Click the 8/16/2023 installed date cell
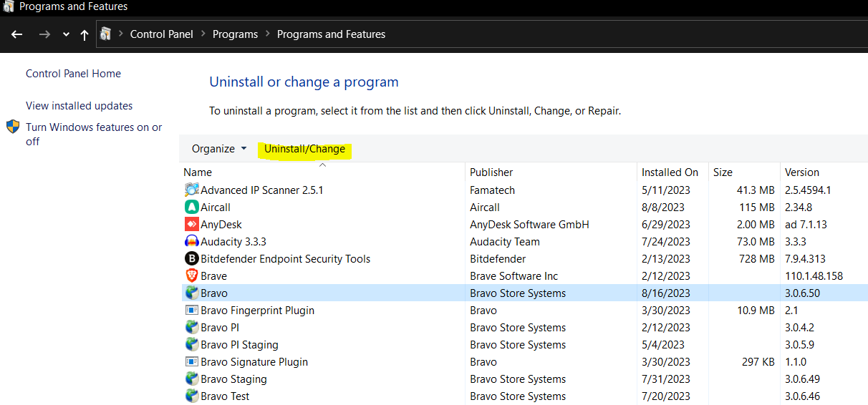The width and height of the screenshot is (868, 405). pos(666,293)
